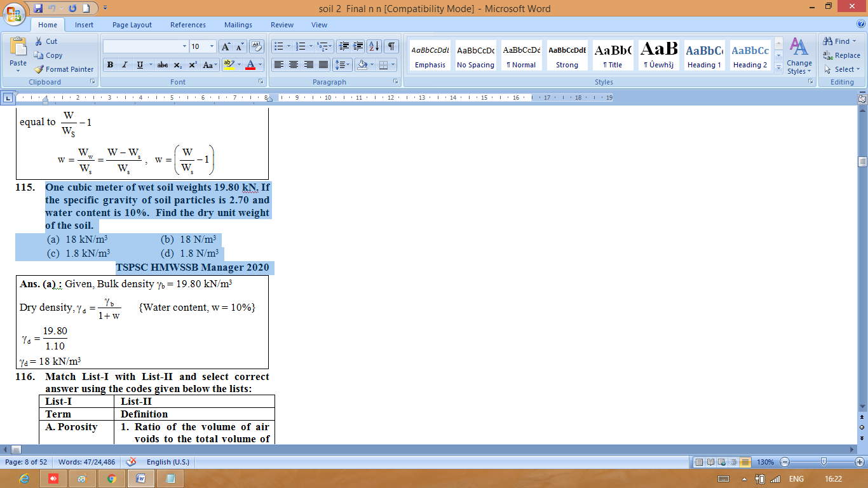Viewport: 868px width, 488px height.
Task: Center the selected text
Action: click(294, 65)
